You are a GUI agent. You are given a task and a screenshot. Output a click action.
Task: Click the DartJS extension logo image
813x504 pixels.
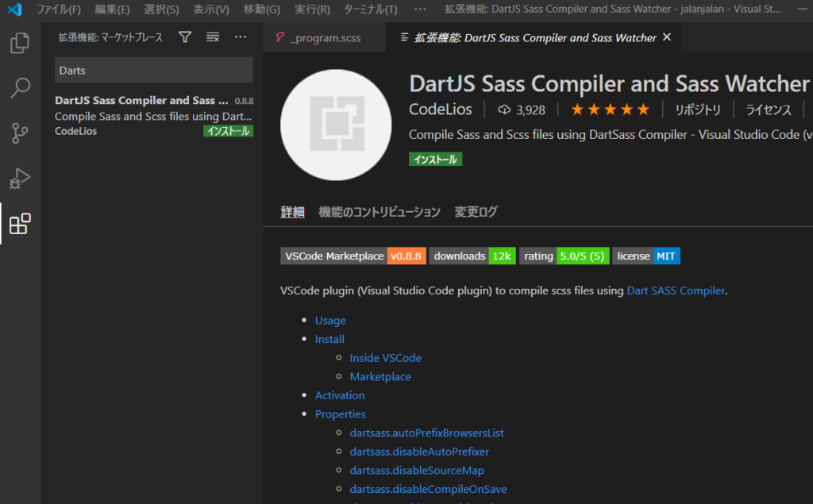[x=336, y=125]
